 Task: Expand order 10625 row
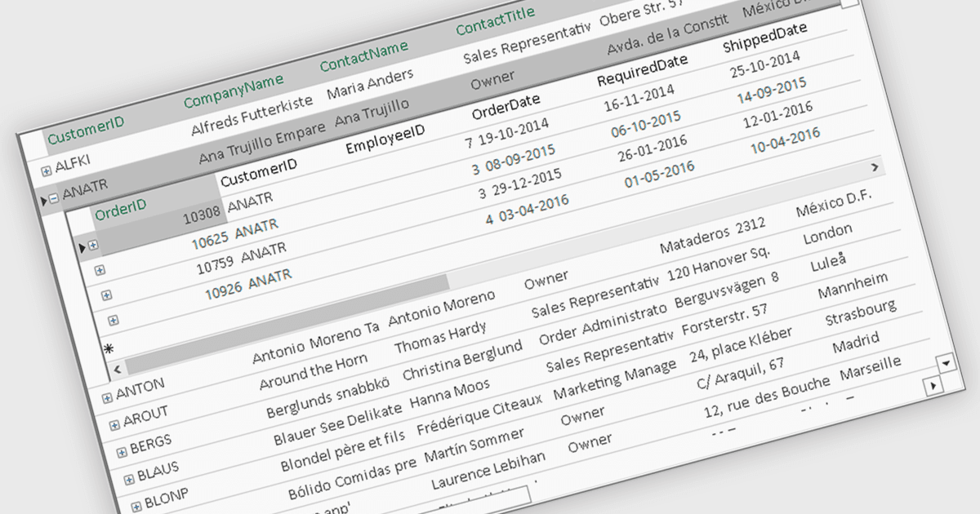point(100,270)
